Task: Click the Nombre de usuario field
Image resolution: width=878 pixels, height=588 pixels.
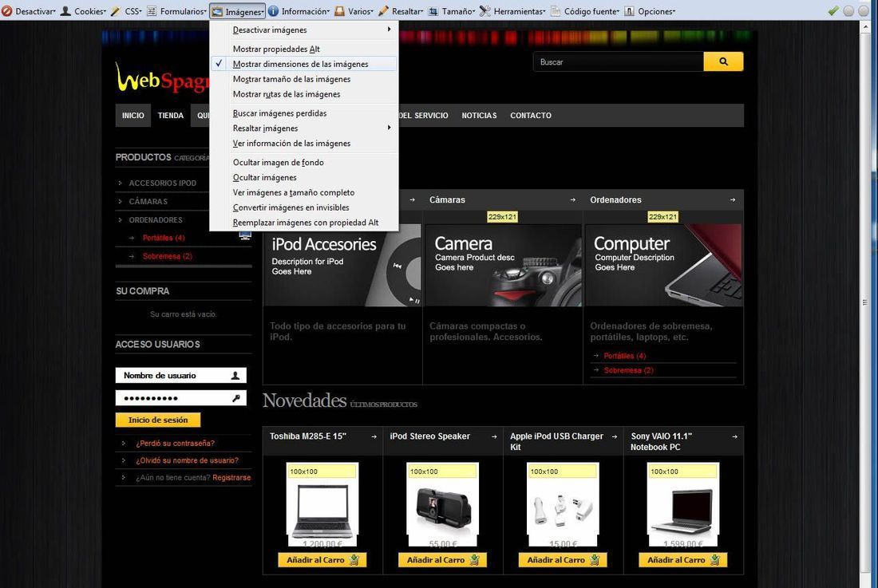Action: click(x=181, y=376)
